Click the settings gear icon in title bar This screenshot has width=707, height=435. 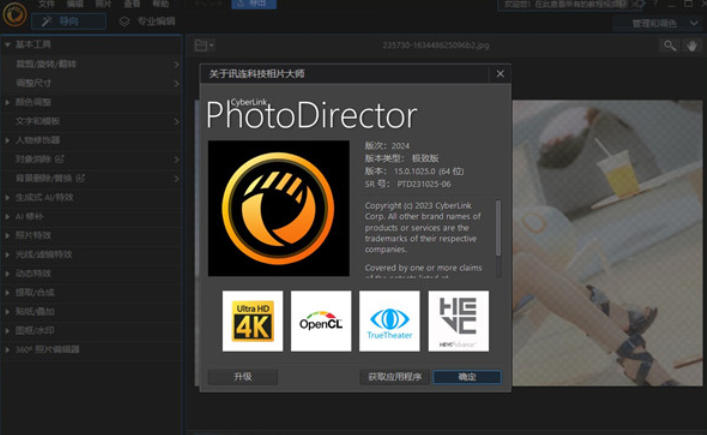click(x=639, y=4)
